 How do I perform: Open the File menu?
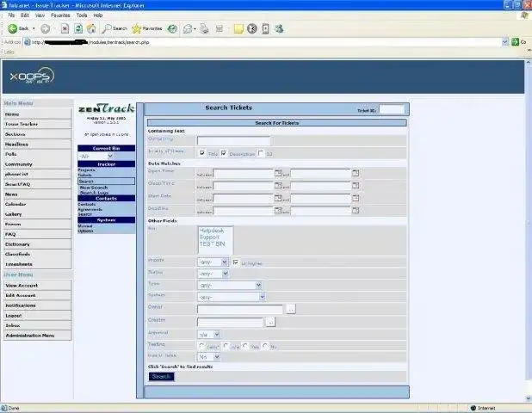click(11, 15)
